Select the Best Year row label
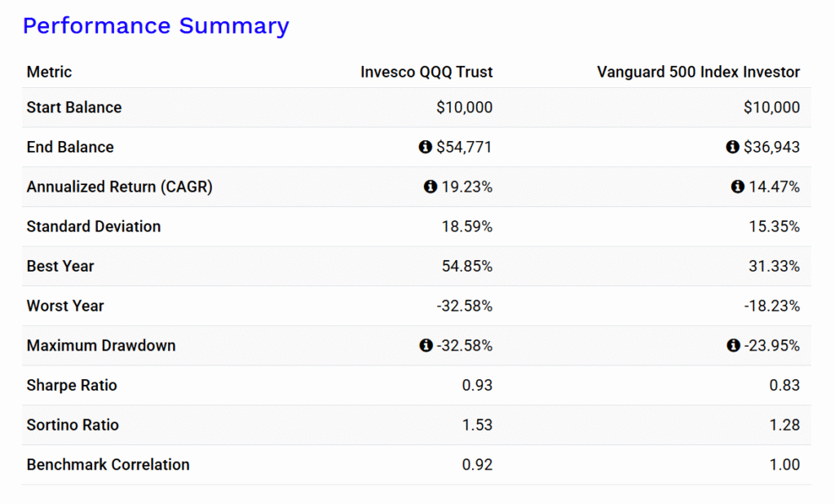This screenshot has width=835, height=504. coord(60,266)
